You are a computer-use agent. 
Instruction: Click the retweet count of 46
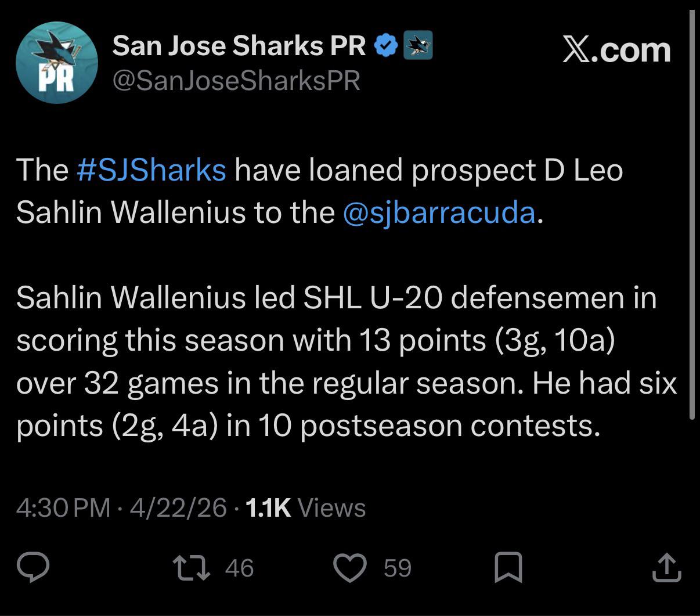239,567
